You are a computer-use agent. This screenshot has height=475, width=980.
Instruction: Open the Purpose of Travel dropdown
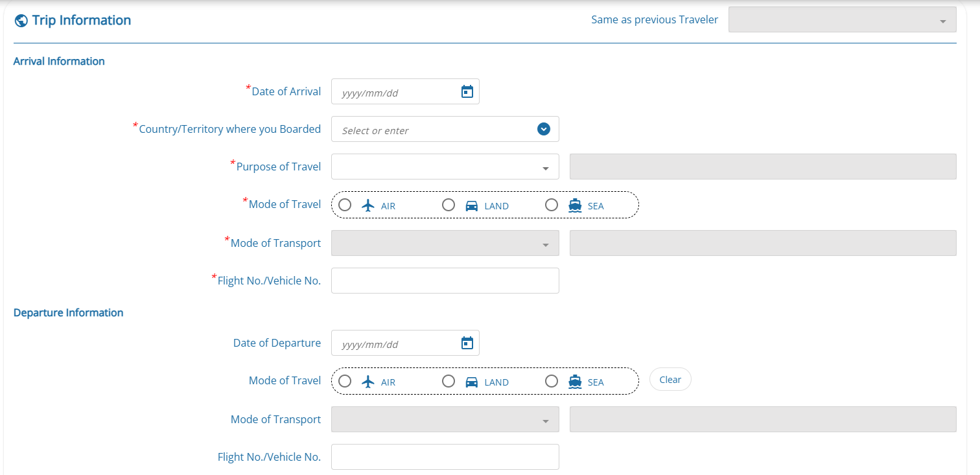[445, 167]
